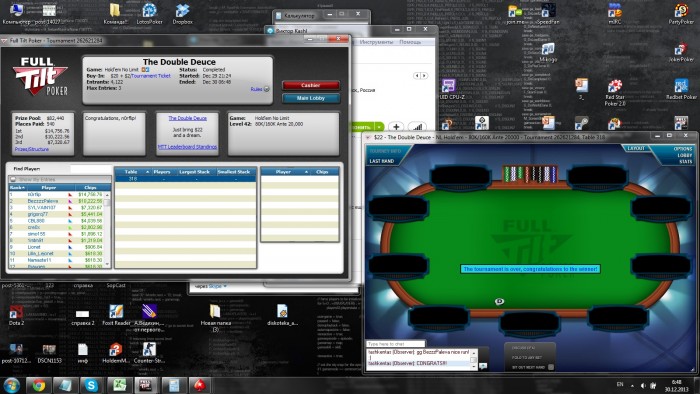Open MTT Leaderboard Standings link

pos(188,147)
